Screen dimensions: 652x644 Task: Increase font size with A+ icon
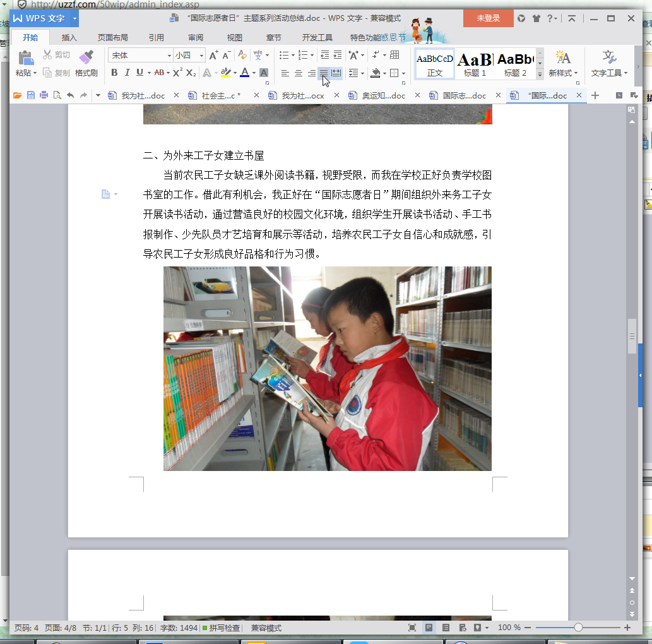[214, 56]
